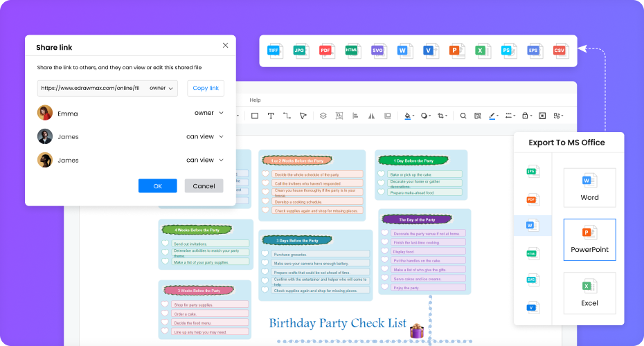Choose the PowerPoint export option tile

tap(589, 239)
